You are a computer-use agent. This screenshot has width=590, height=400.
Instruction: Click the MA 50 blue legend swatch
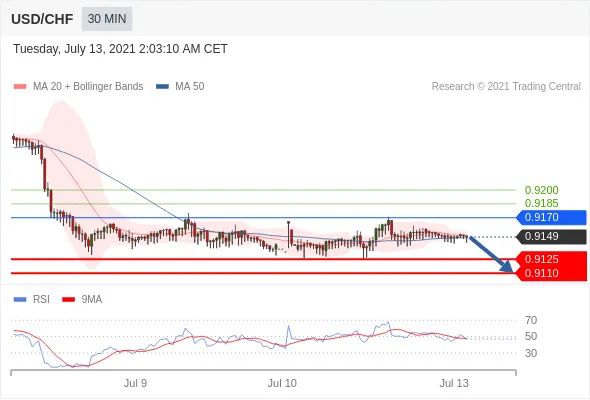pyautogui.click(x=162, y=87)
